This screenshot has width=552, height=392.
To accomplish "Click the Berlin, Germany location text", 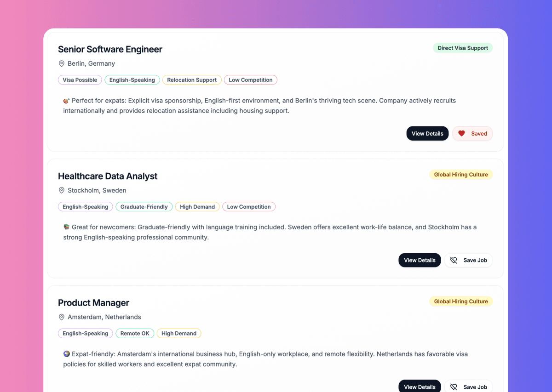I will pyautogui.click(x=91, y=63).
